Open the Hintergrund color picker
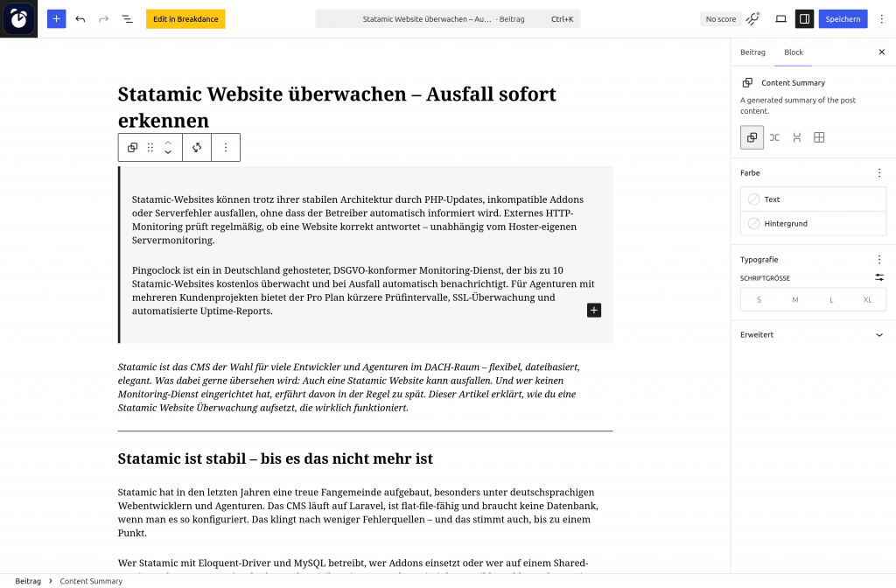This screenshot has height=588, width=896. click(x=813, y=223)
